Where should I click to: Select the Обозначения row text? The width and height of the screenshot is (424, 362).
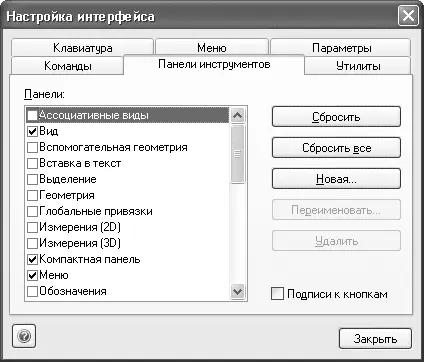coord(73,291)
